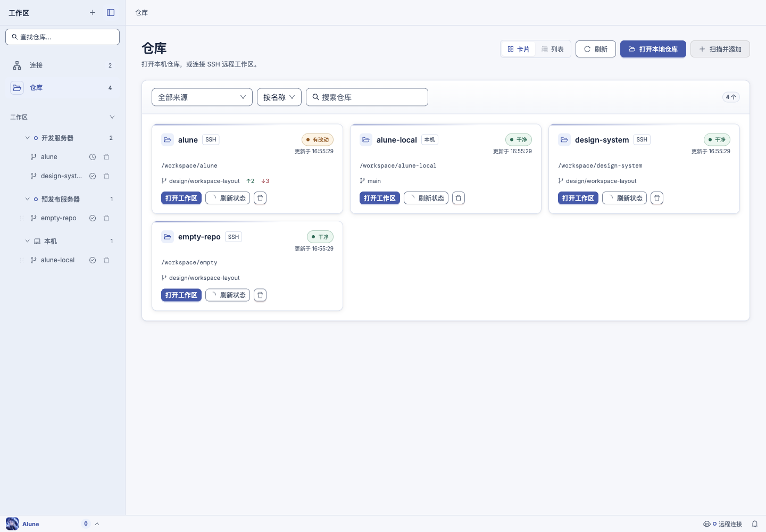Collapse the 预发布服务器 tree group
This screenshot has height=532, width=766.
click(28, 199)
